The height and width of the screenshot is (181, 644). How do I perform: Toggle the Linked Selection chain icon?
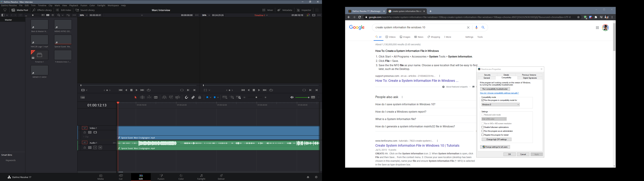(x=193, y=98)
